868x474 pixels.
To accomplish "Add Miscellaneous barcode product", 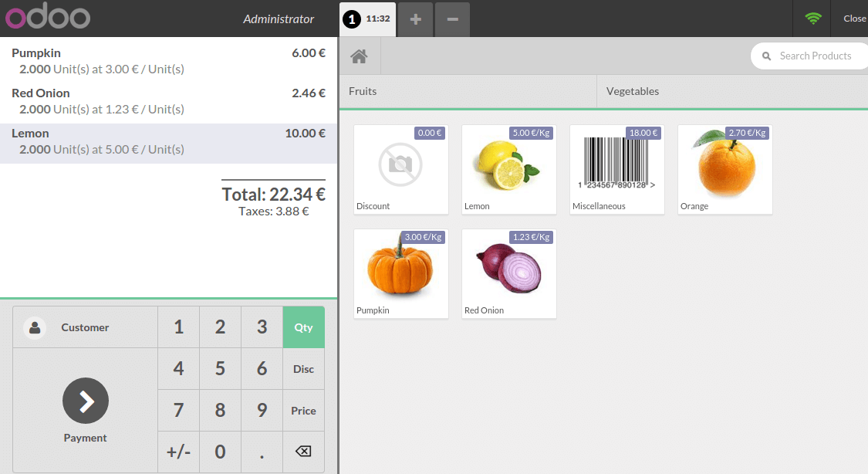I will [x=616, y=169].
